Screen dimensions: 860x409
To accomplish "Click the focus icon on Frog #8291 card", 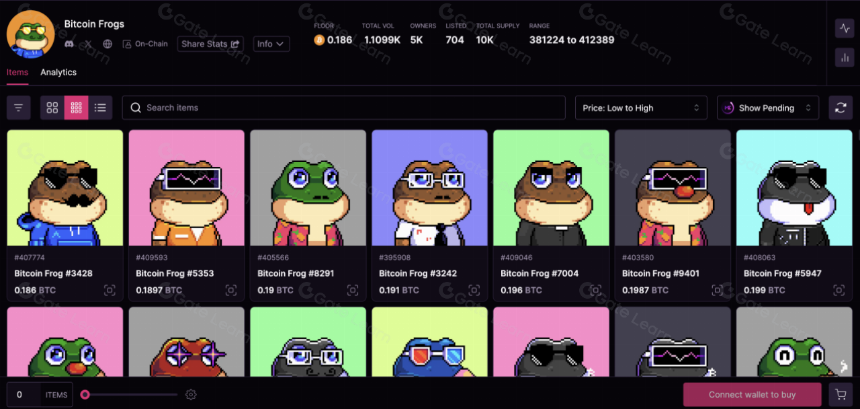I will 353,290.
